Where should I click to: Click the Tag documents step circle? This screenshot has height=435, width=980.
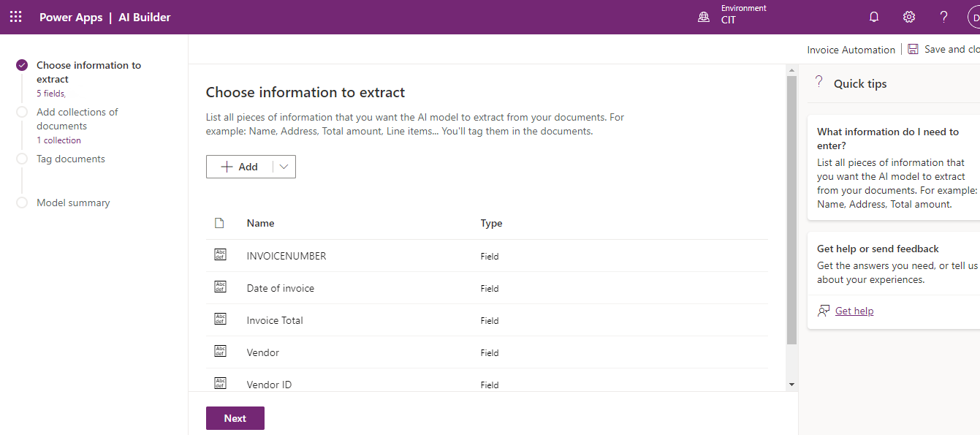click(22, 159)
